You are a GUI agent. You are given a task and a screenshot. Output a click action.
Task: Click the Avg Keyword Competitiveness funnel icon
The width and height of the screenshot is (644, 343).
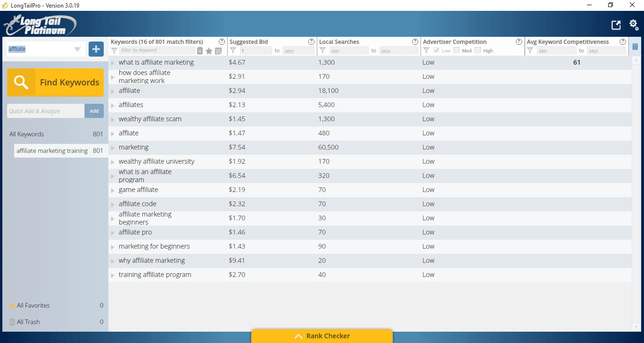pyautogui.click(x=530, y=50)
